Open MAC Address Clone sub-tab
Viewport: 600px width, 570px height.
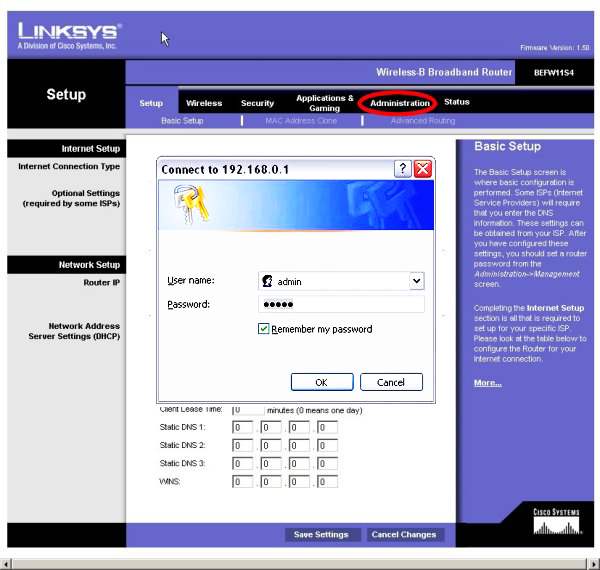[x=301, y=121]
